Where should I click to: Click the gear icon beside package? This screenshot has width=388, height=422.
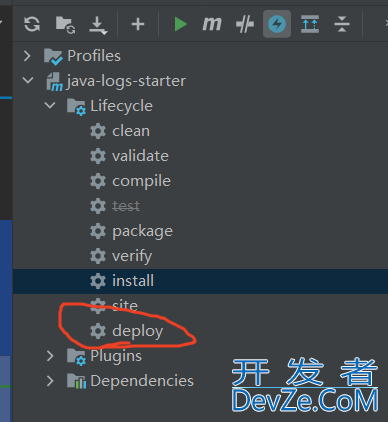click(x=98, y=231)
